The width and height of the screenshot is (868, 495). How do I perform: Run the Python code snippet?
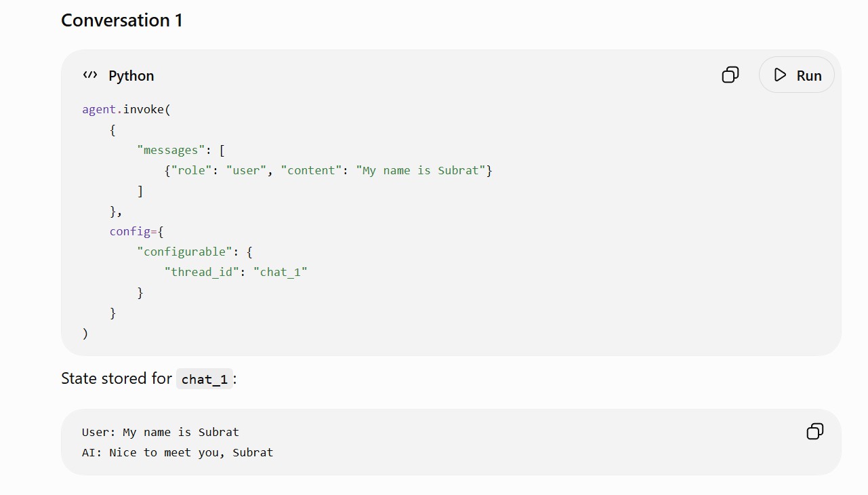797,75
